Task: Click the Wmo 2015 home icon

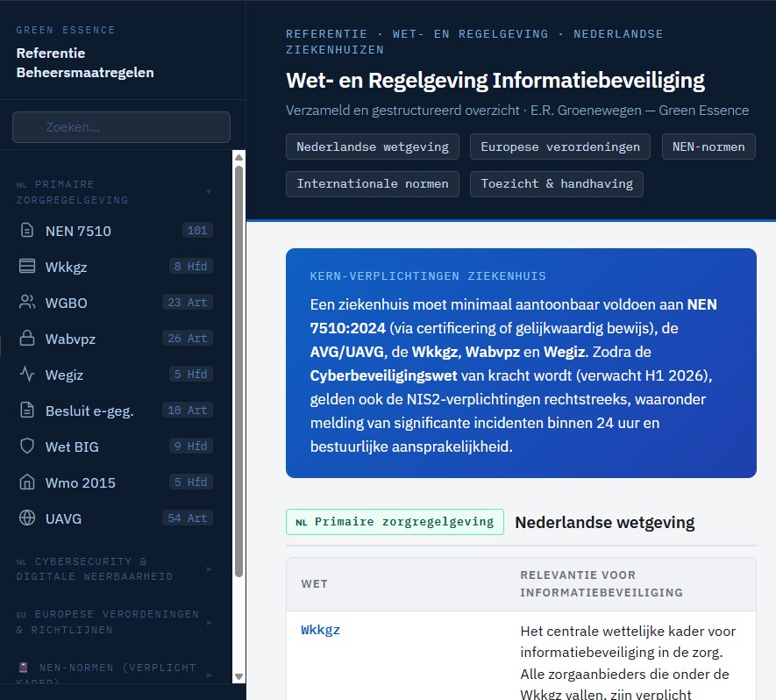Action: (26, 482)
